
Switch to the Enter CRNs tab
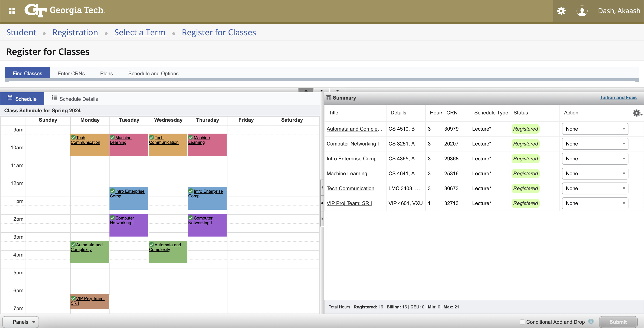point(71,73)
